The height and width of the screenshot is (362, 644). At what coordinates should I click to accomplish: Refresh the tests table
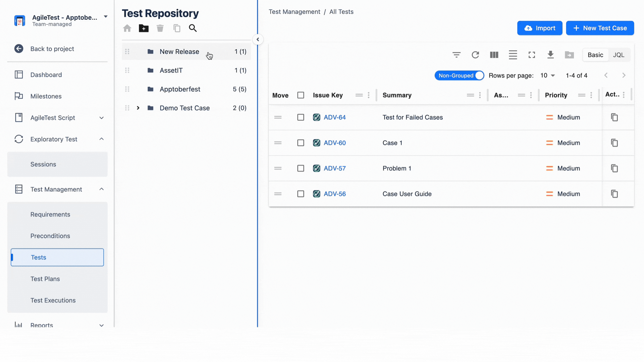click(475, 55)
